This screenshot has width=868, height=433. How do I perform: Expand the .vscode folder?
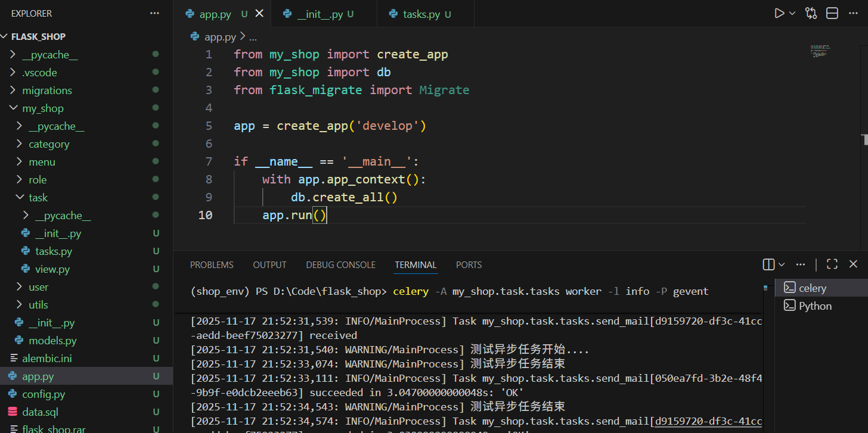tap(86, 73)
